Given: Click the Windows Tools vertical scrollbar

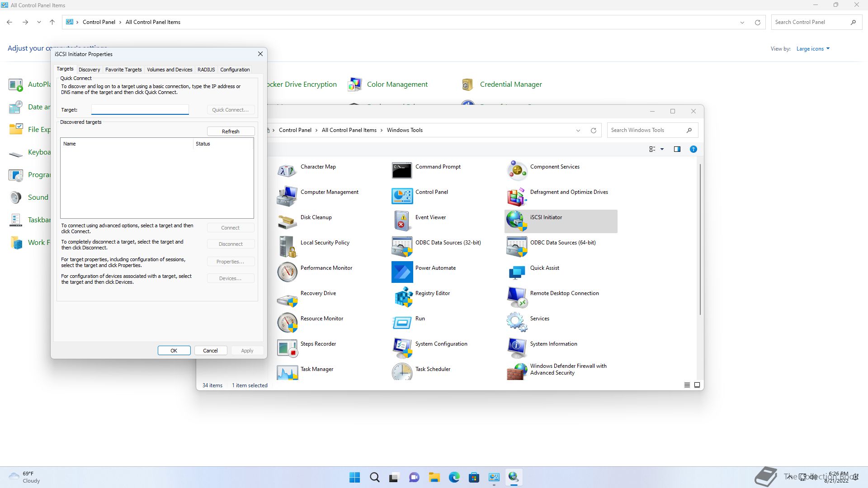Looking at the screenshot, I should point(700,239).
